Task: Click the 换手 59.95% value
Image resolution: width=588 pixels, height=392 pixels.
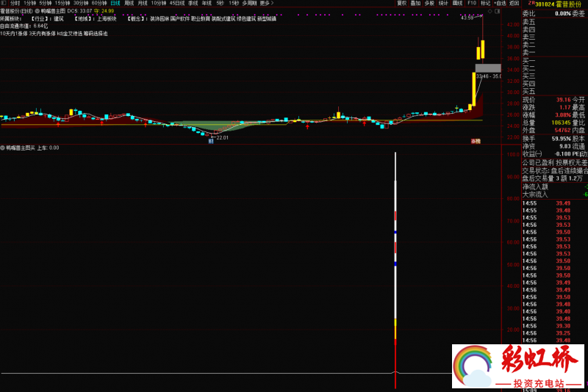Action: tap(561, 139)
